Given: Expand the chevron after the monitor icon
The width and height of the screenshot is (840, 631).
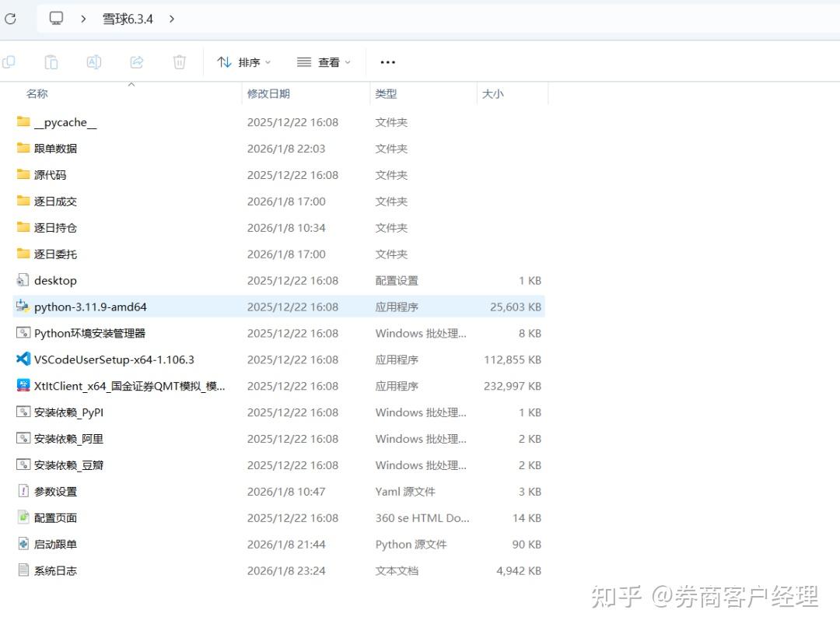Looking at the screenshot, I should pyautogui.click(x=83, y=19).
